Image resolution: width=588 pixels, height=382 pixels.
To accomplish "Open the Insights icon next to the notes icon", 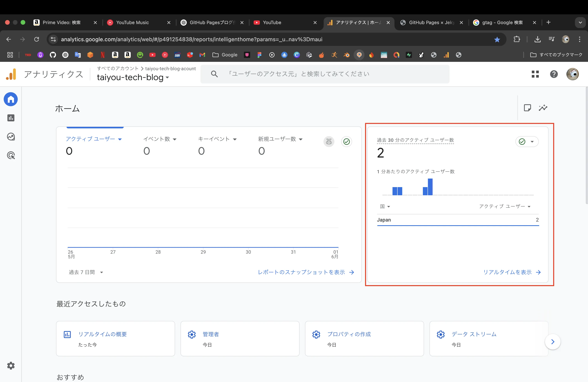I will click(543, 108).
